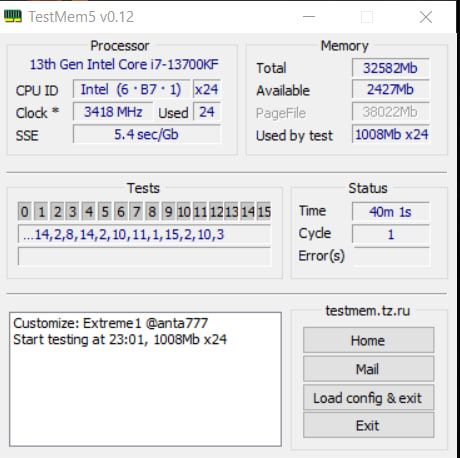The height and width of the screenshot is (458, 460).
Task: Click the Home button
Action: (368, 340)
